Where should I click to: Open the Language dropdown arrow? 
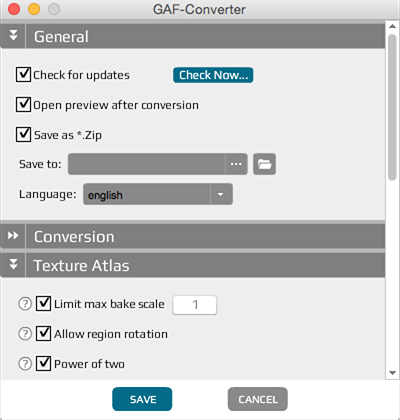[221, 194]
